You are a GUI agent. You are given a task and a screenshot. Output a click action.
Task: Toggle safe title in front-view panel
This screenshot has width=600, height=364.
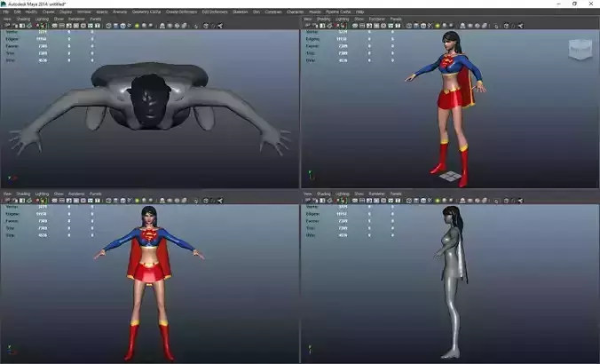coord(98,200)
